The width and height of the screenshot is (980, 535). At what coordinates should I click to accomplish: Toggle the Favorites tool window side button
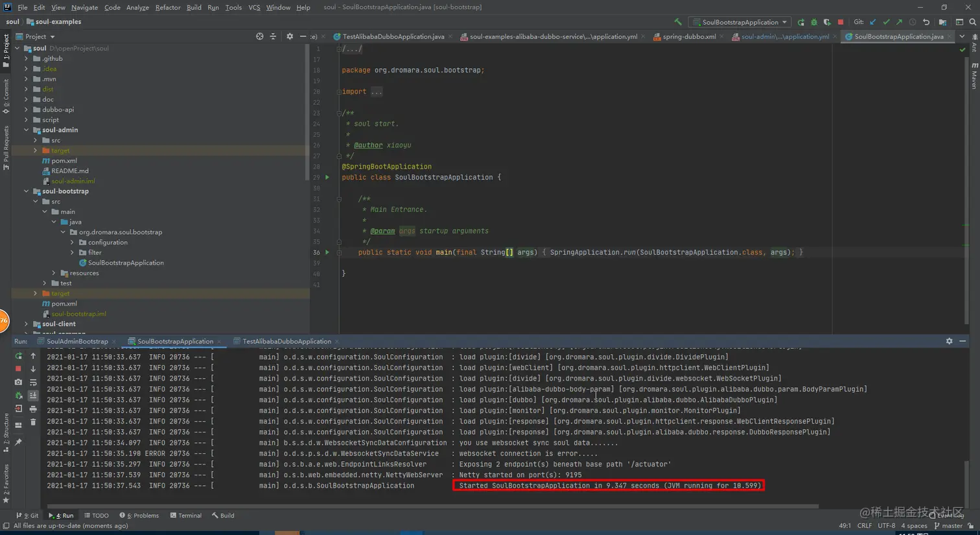pos(6,483)
